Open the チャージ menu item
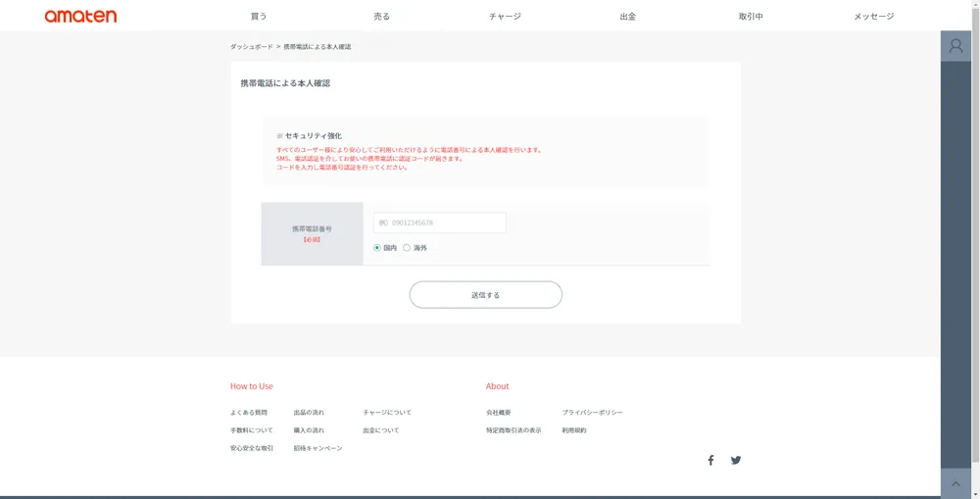 click(x=505, y=17)
